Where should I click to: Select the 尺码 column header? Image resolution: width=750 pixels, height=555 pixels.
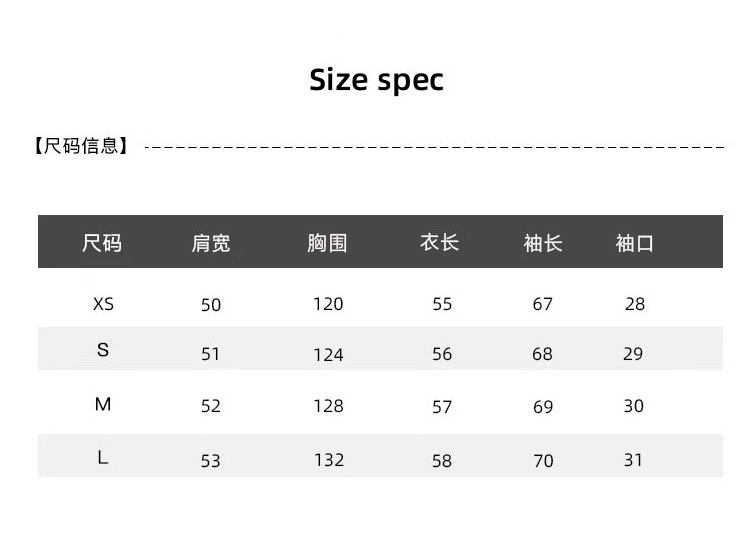pos(102,243)
